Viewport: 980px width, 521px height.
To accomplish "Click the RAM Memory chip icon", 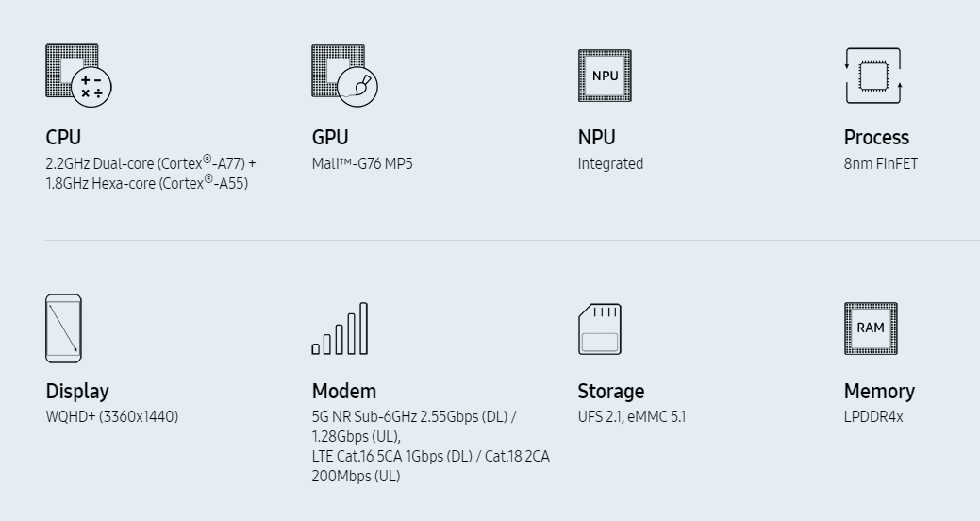I will click(x=871, y=328).
